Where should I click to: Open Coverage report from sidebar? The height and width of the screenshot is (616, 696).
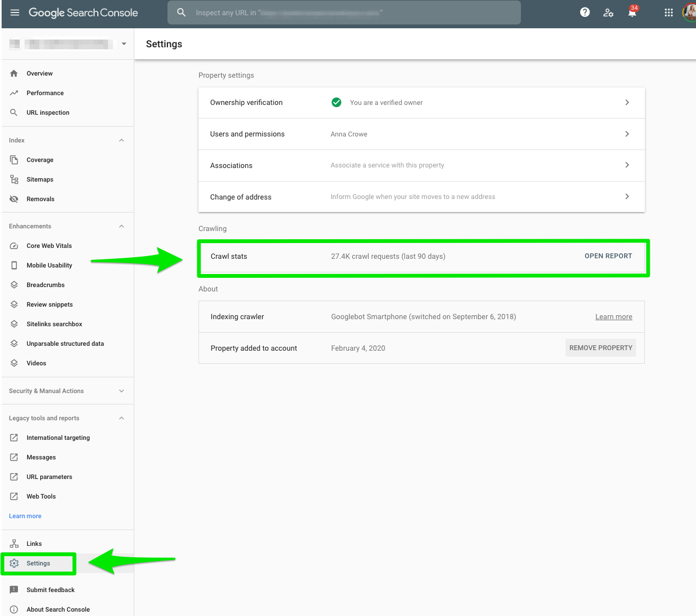(x=40, y=160)
